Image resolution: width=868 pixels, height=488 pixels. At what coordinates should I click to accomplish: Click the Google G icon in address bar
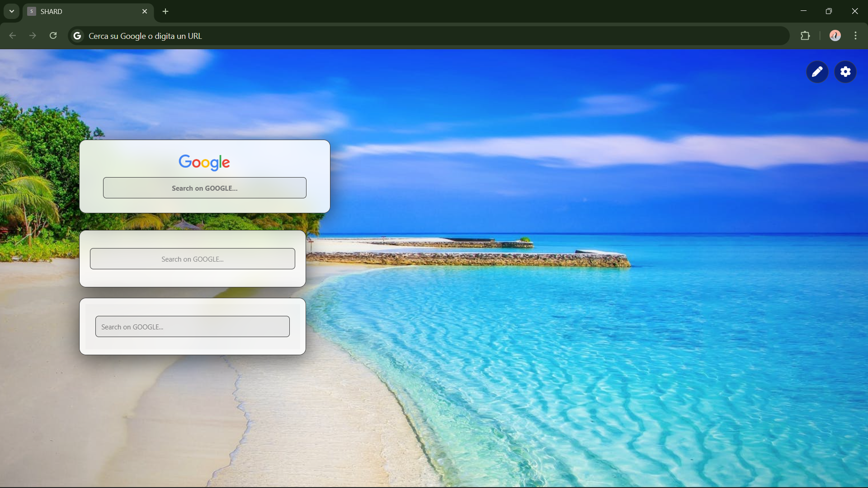click(x=77, y=36)
